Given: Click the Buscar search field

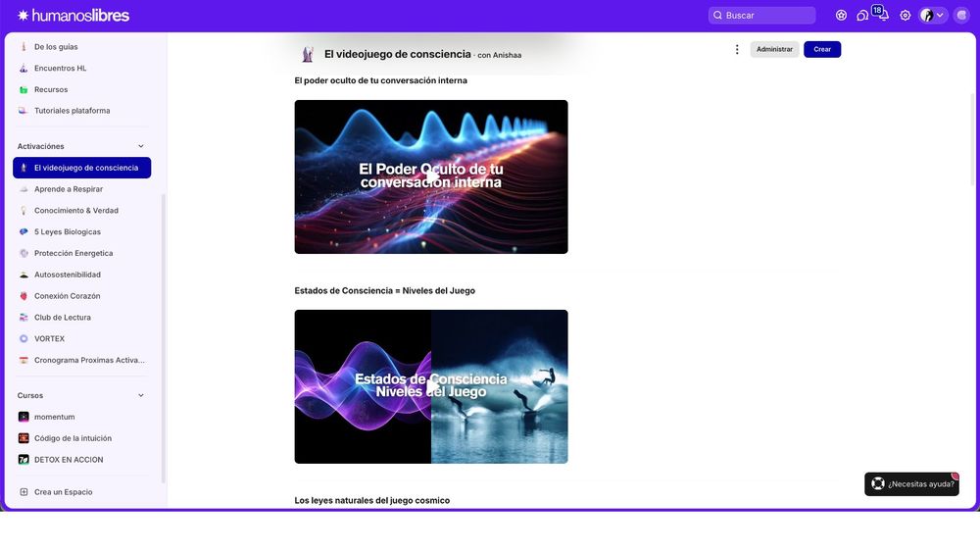Looking at the screenshot, I should 761,16.
